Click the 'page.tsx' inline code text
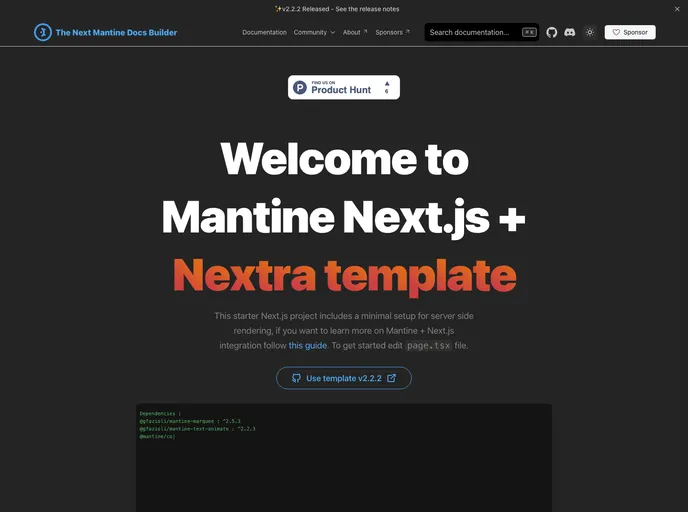688x512 pixels. [x=428, y=346]
